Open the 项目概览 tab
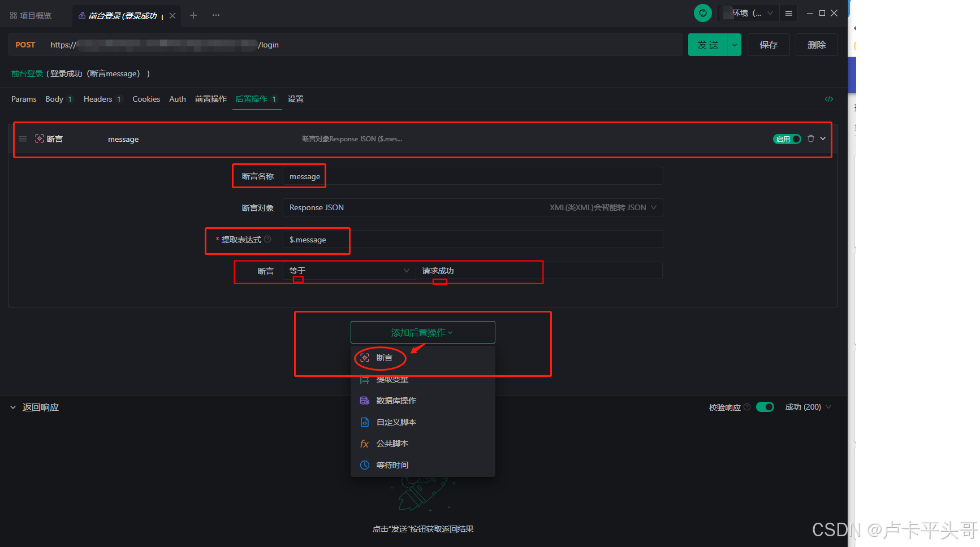The image size is (980, 547). [31, 16]
